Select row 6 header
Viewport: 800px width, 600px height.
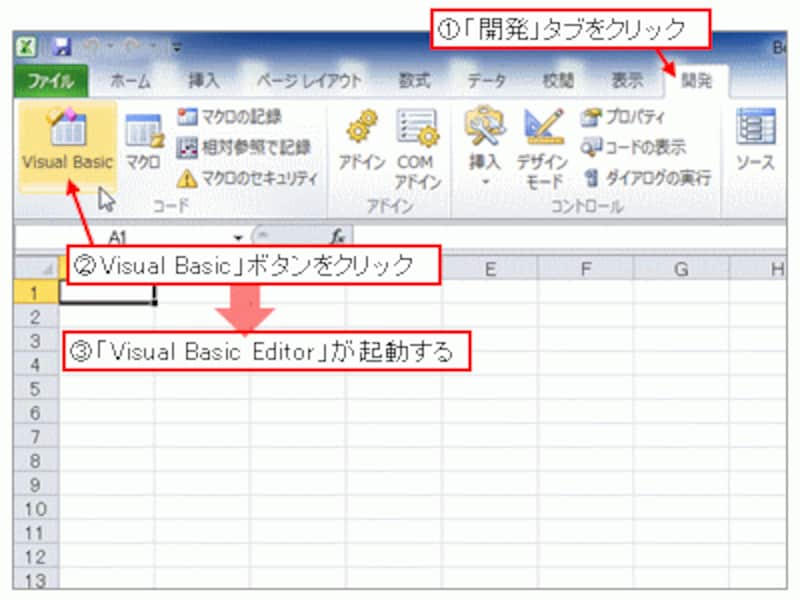(x=37, y=413)
